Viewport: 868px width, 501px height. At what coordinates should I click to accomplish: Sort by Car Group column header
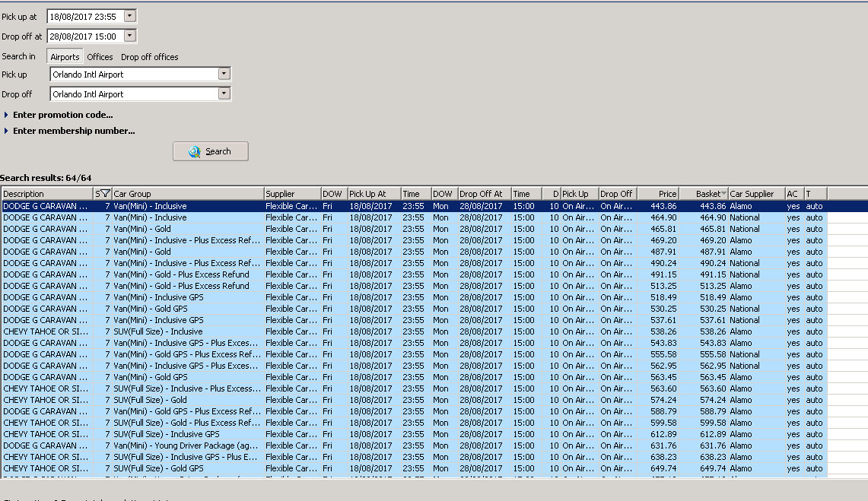(188, 194)
